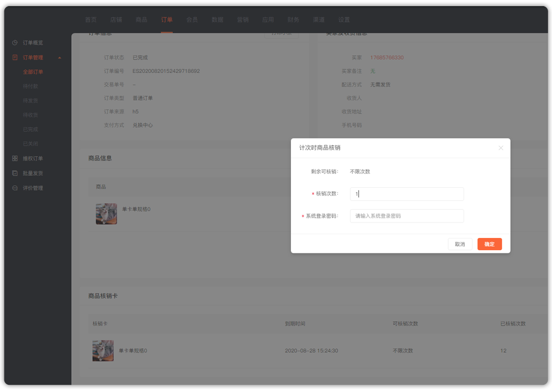Click the 系统登录密码 password field
552x392 pixels.
coord(407,216)
